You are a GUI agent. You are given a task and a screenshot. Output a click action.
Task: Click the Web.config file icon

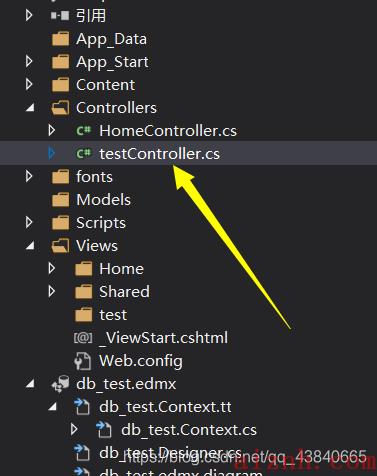(x=82, y=361)
